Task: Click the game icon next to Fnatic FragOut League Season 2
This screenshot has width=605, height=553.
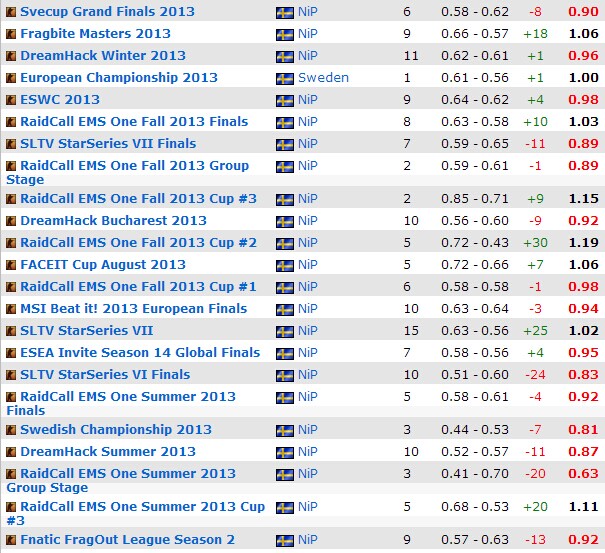Action: 11,540
